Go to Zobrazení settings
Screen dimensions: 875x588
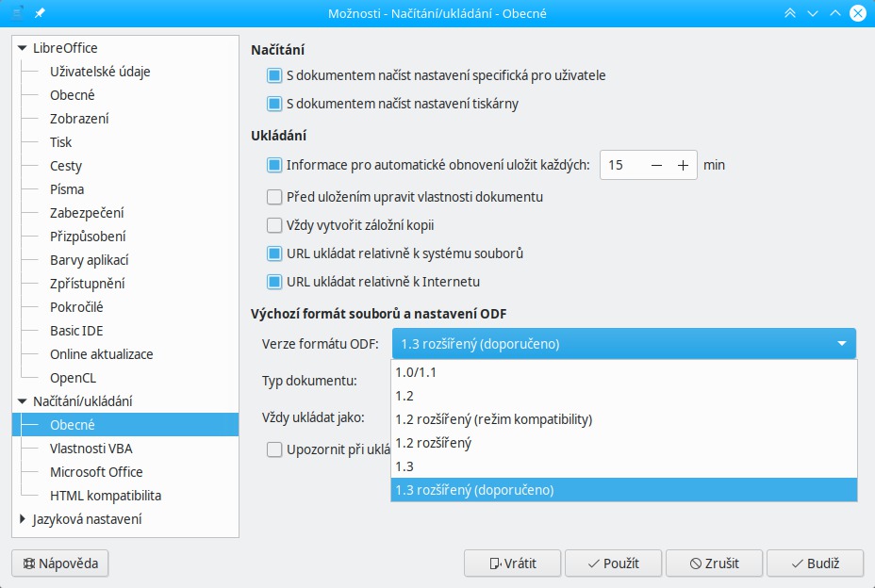(79, 119)
